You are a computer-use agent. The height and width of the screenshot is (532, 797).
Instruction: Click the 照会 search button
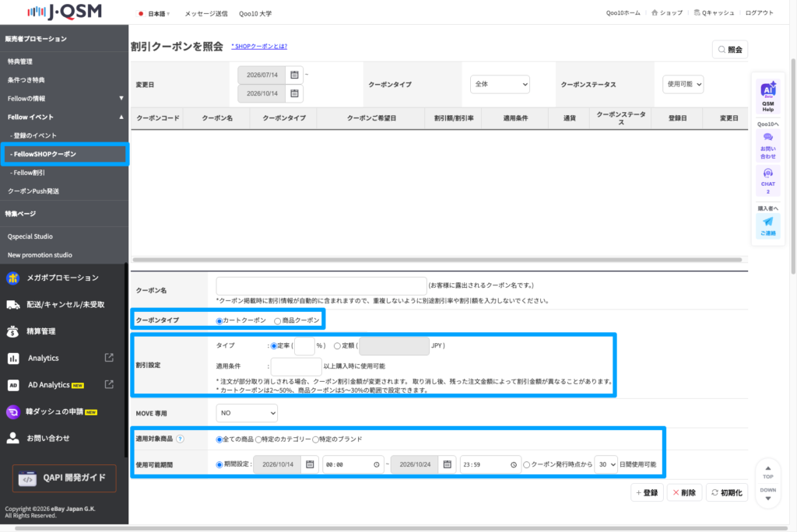pos(730,49)
